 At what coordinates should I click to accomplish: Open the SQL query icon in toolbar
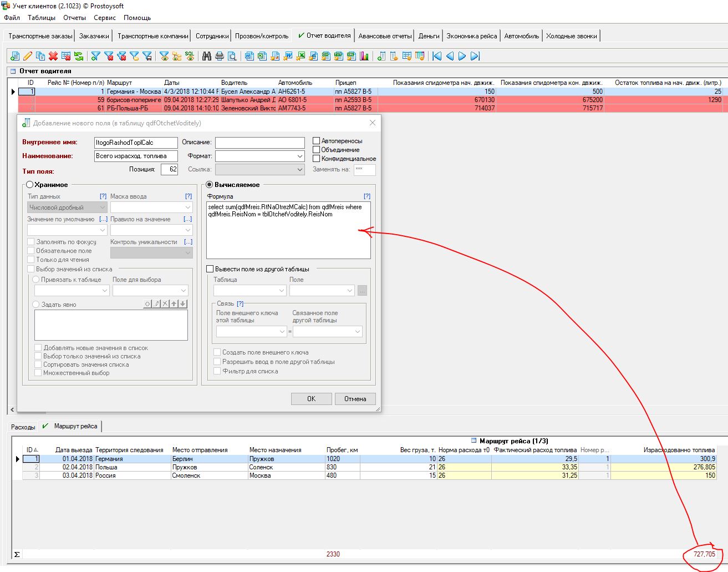pyautogui.click(x=190, y=56)
